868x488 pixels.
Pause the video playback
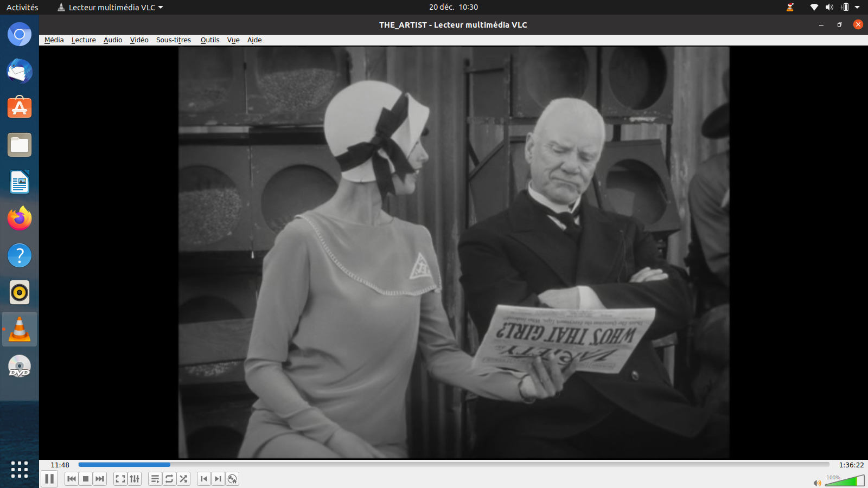[49, 479]
